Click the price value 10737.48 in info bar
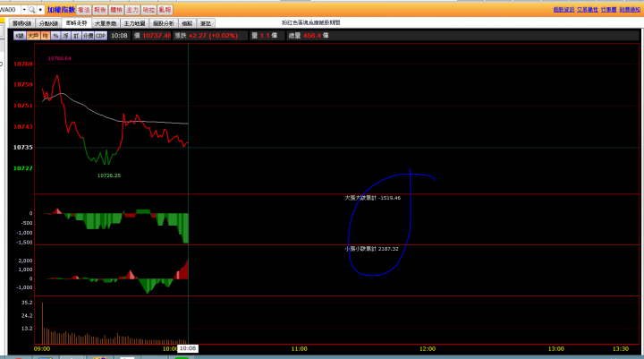Viewport: 644px width, 359px height. click(x=157, y=36)
